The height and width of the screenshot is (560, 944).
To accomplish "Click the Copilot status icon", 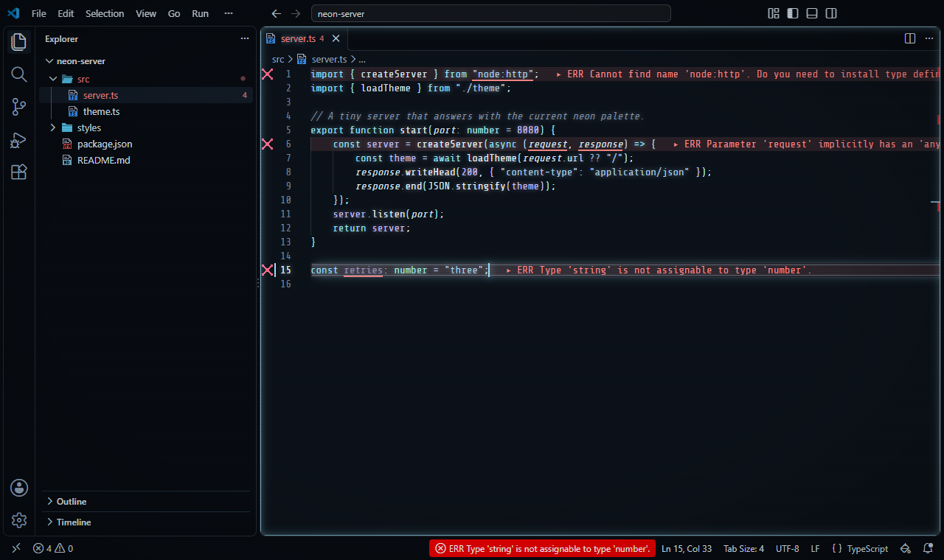I will [x=905, y=548].
